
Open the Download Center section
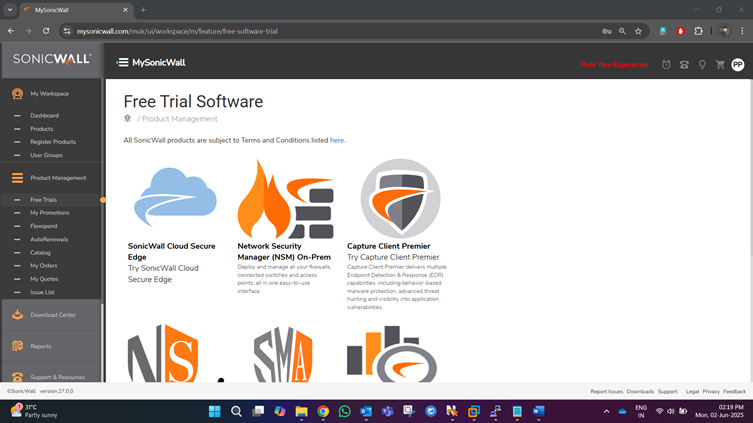pos(52,315)
